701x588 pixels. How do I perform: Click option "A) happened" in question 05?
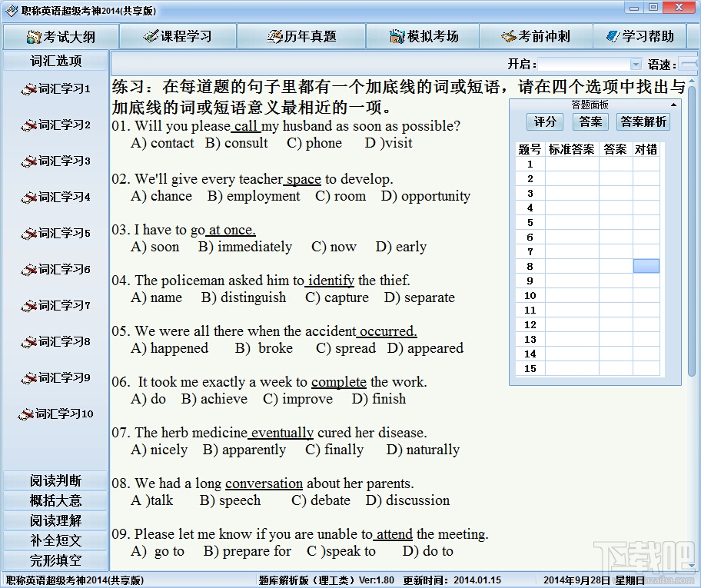pyautogui.click(x=169, y=348)
